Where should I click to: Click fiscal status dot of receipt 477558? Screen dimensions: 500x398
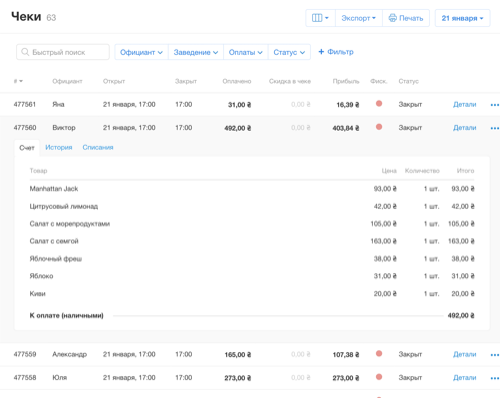point(379,377)
